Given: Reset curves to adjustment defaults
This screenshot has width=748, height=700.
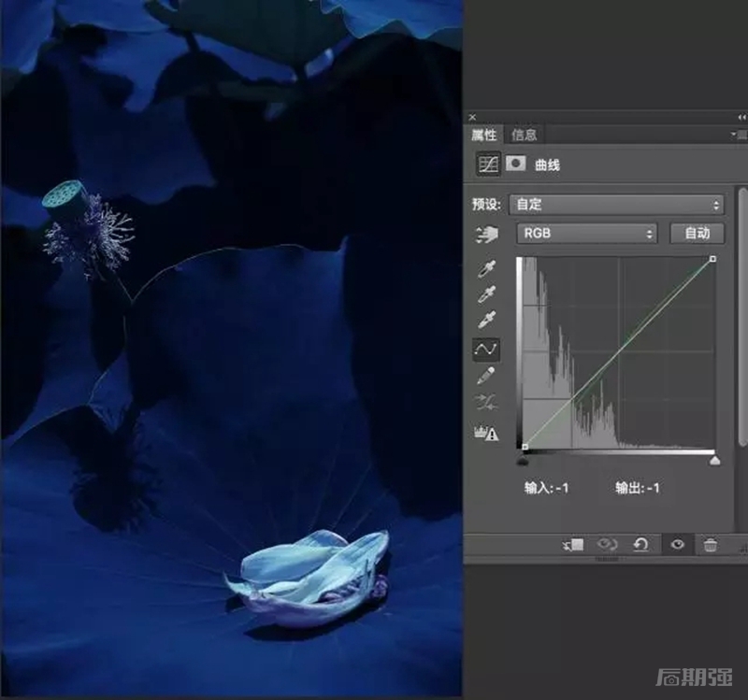Looking at the screenshot, I should [640, 545].
